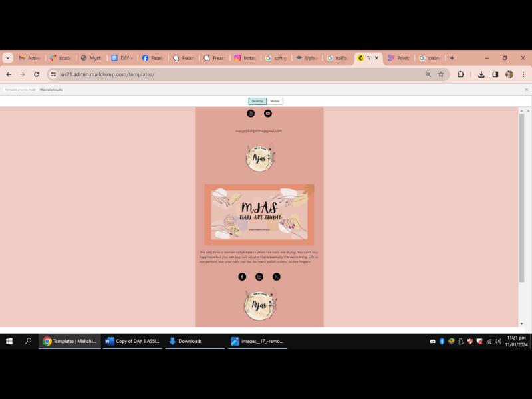Switch to the 'nail ar' Google search tab

point(338,58)
